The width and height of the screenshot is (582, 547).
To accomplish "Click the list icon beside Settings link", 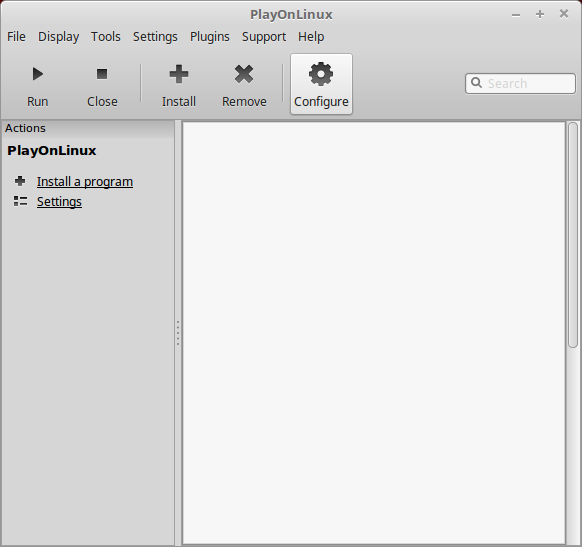I will point(20,201).
